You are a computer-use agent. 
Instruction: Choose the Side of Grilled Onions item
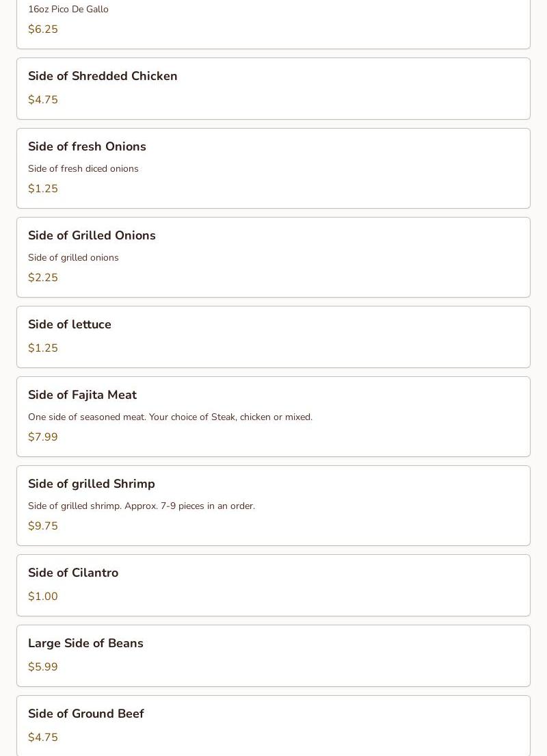pos(92,236)
